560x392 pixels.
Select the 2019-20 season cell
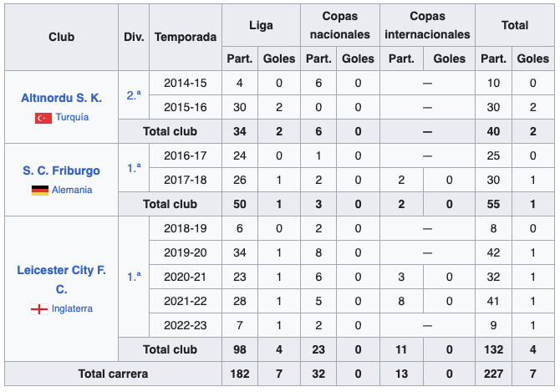[186, 252]
